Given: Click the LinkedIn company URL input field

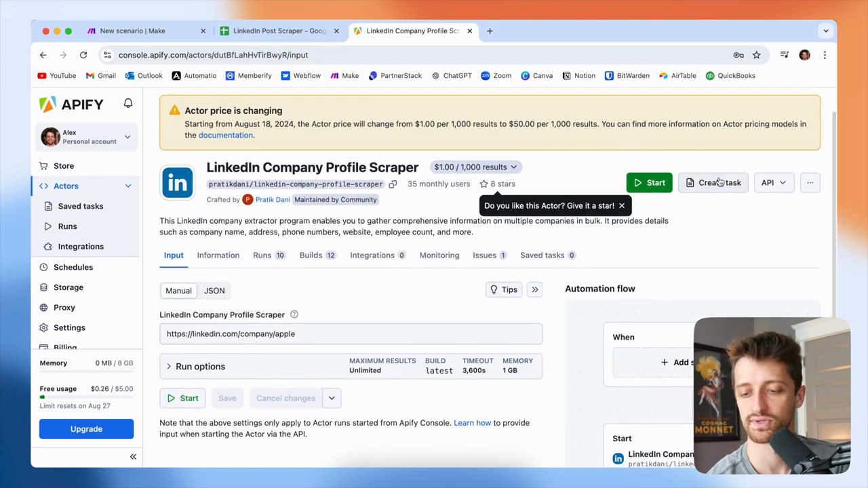Looking at the screenshot, I should click(351, 333).
